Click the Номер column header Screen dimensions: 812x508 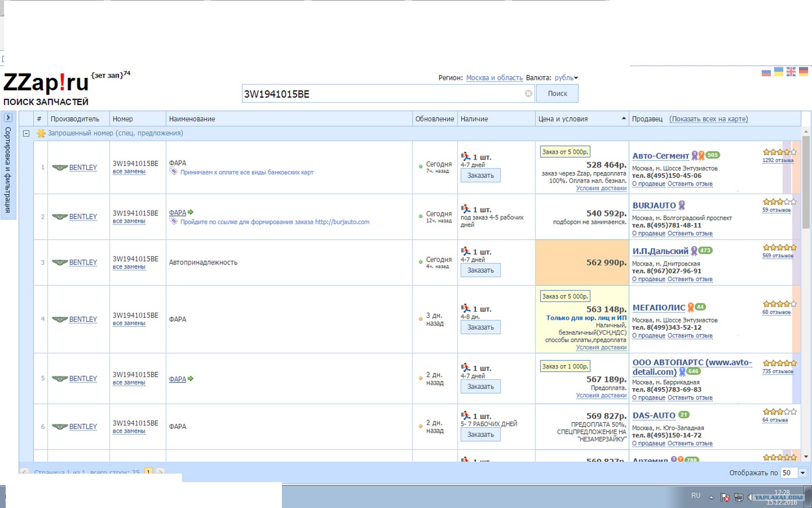click(137, 119)
